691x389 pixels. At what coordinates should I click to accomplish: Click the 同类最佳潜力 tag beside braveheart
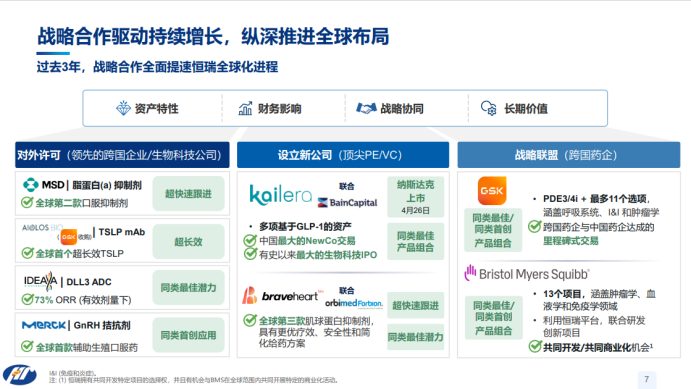point(416,337)
